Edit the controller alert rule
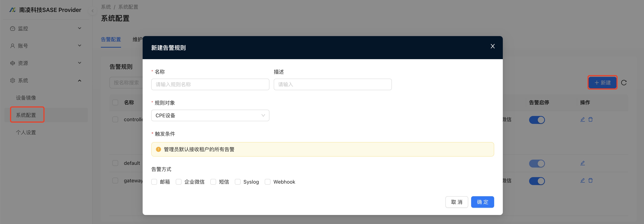644x224 pixels. [583, 119]
